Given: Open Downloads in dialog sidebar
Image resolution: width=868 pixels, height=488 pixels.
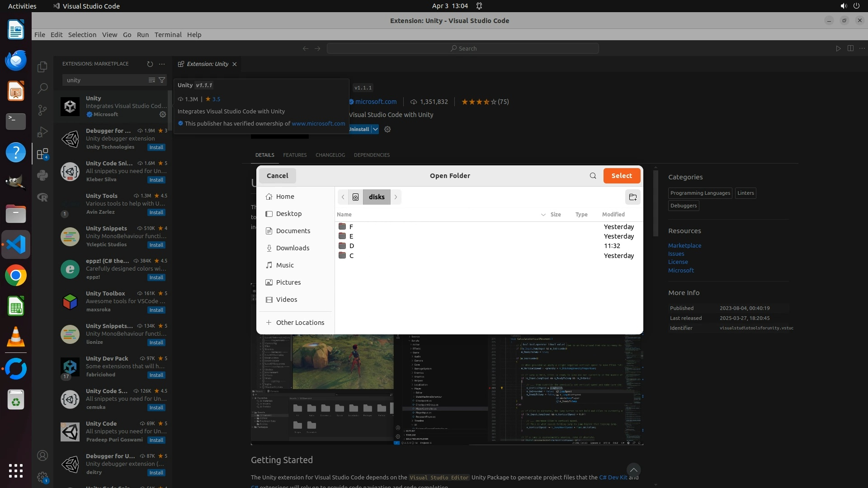Looking at the screenshot, I should pos(292,248).
